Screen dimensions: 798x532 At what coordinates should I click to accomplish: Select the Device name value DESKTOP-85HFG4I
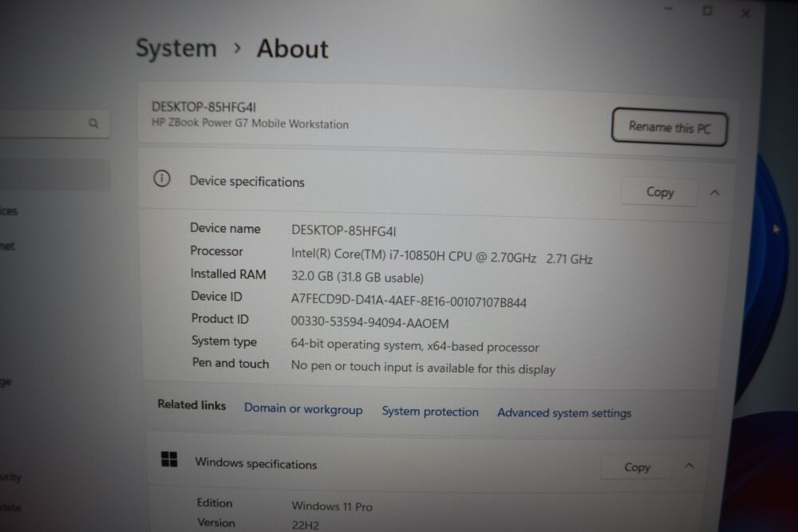[x=343, y=231]
